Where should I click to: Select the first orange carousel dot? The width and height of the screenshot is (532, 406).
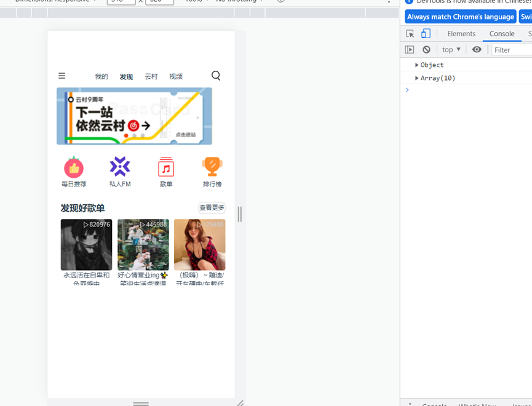coord(126,135)
